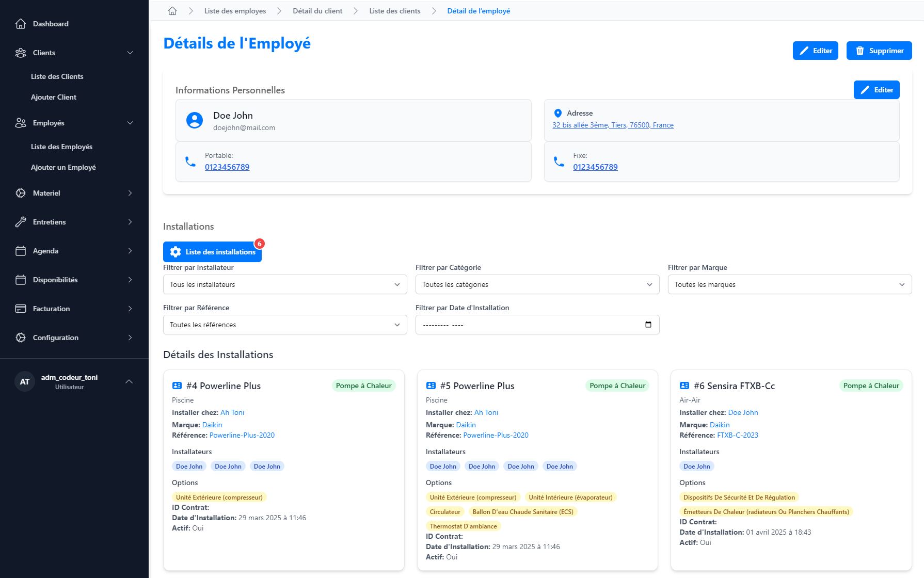Viewport: 924px width, 578px height.
Task: Click the AT user avatar in sidebar
Action: coord(25,382)
